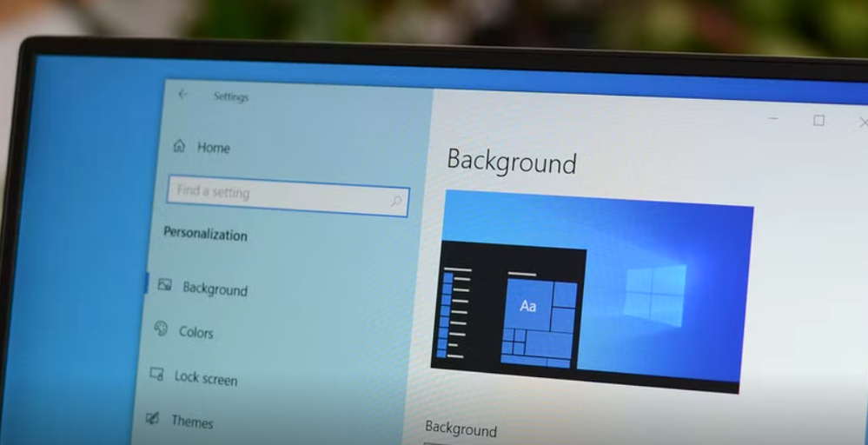
Task: Select the Lock screen monitor icon
Action: pos(156,374)
